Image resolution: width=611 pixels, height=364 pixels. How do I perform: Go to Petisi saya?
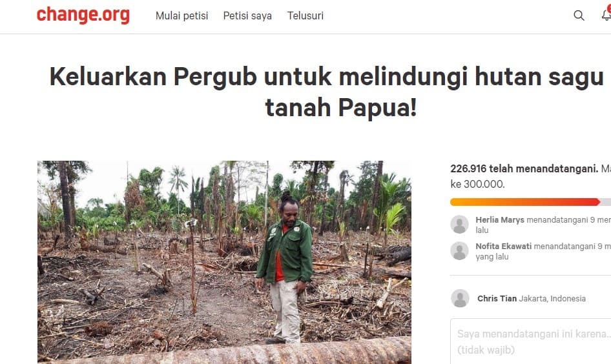coord(247,15)
